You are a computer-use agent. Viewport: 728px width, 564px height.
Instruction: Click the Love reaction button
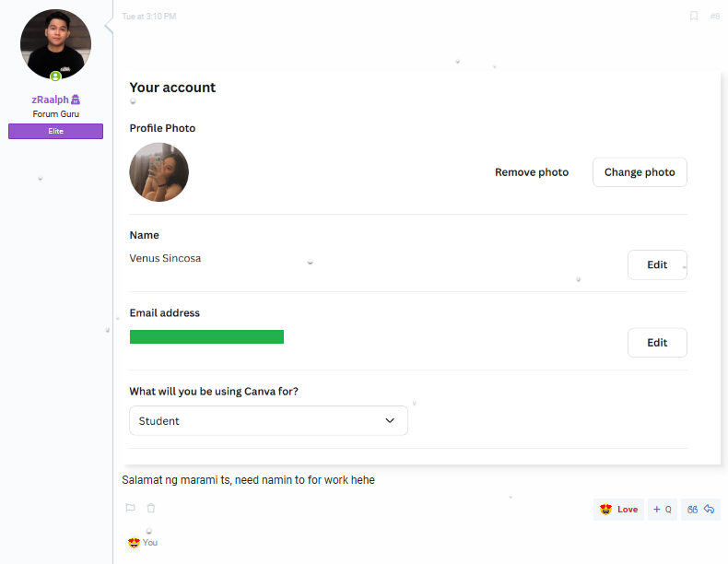pyautogui.click(x=618, y=510)
